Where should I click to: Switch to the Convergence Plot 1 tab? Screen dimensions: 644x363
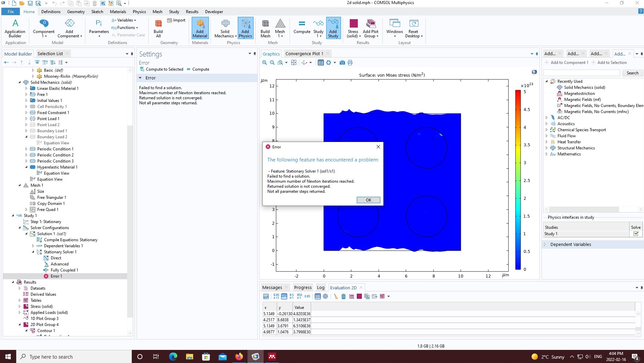tap(304, 54)
